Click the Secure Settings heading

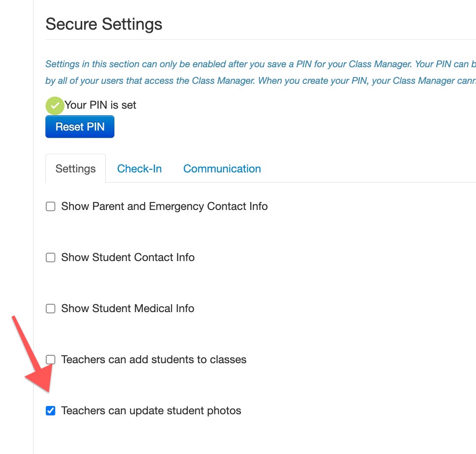click(104, 24)
